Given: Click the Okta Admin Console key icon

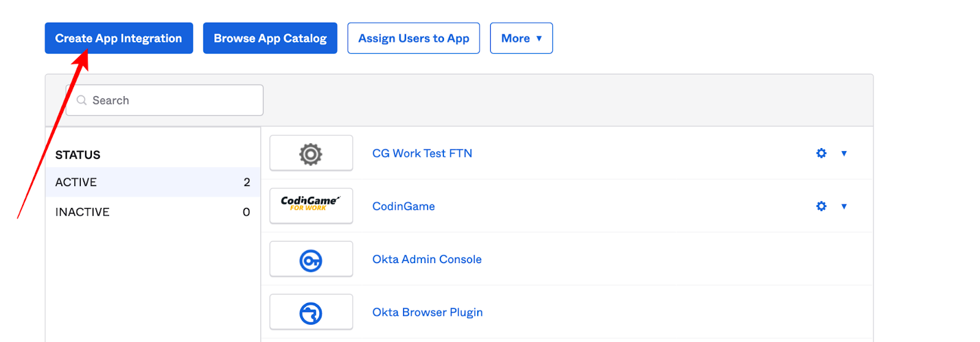Looking at the screenshot, I should (x=311, y=260).
